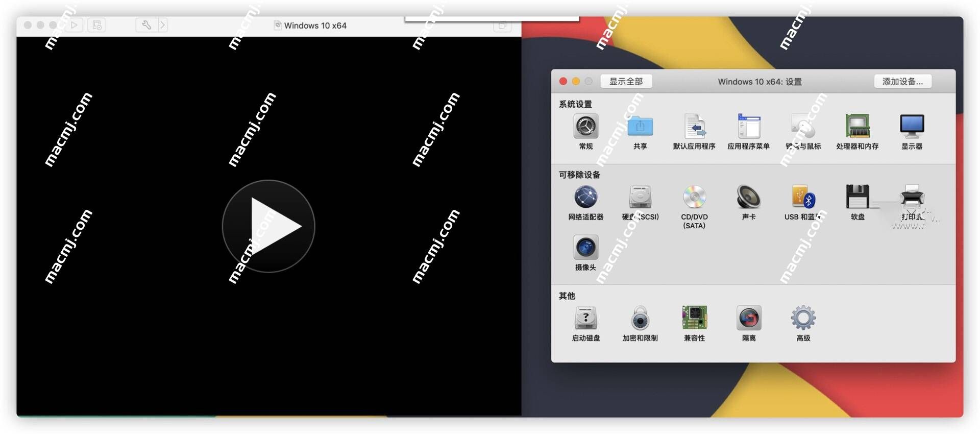Image resolution: width=980 pixels, height=434 pixels.
Task: Open Default Applications (默认应用程序) settings
Action: 694,127
